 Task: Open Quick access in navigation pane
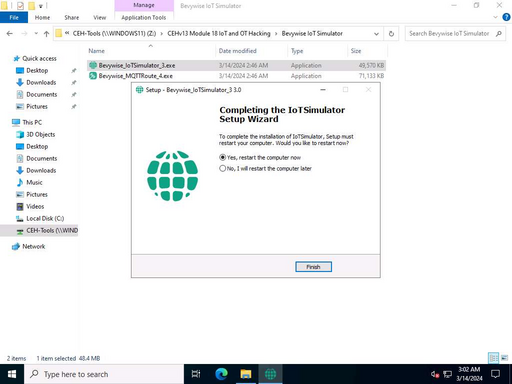[x=39, y=58]
